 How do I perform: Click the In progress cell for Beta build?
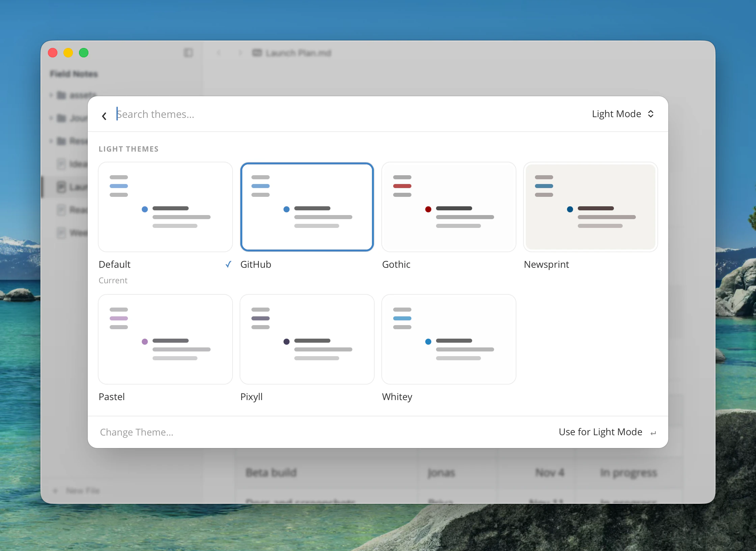(x=628, y=473)
